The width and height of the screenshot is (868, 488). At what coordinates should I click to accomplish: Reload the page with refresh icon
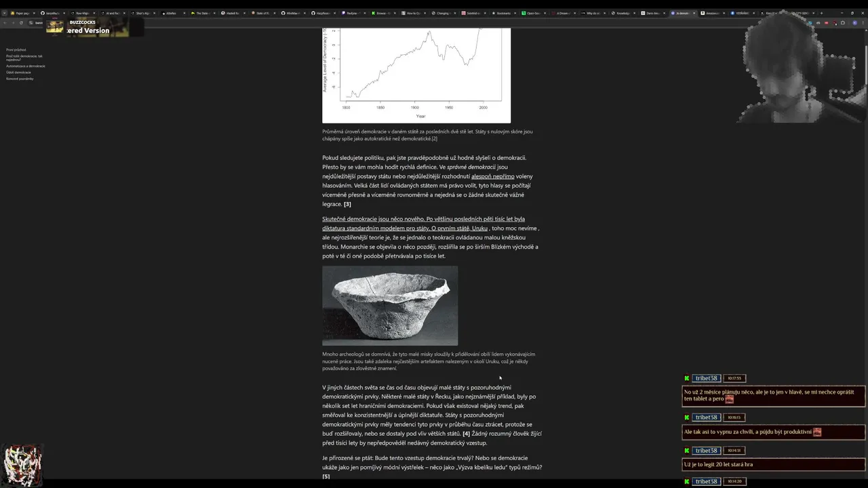tap(21, 22)
